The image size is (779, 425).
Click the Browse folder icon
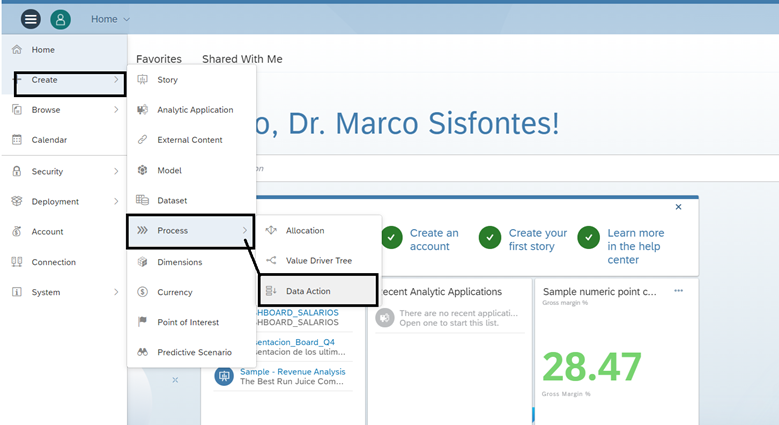(x=17, y=109)
